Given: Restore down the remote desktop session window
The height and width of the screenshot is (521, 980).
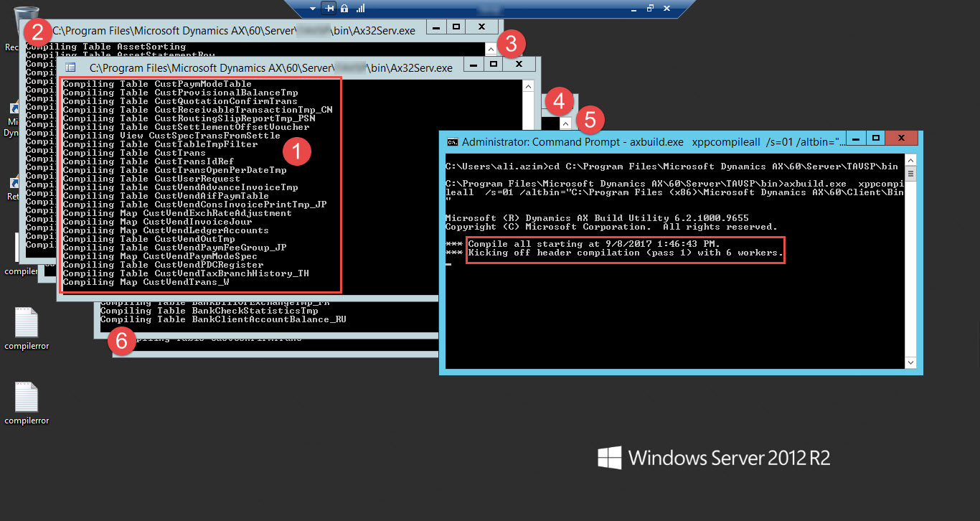Looking at the screenshot, I should 650,8.
